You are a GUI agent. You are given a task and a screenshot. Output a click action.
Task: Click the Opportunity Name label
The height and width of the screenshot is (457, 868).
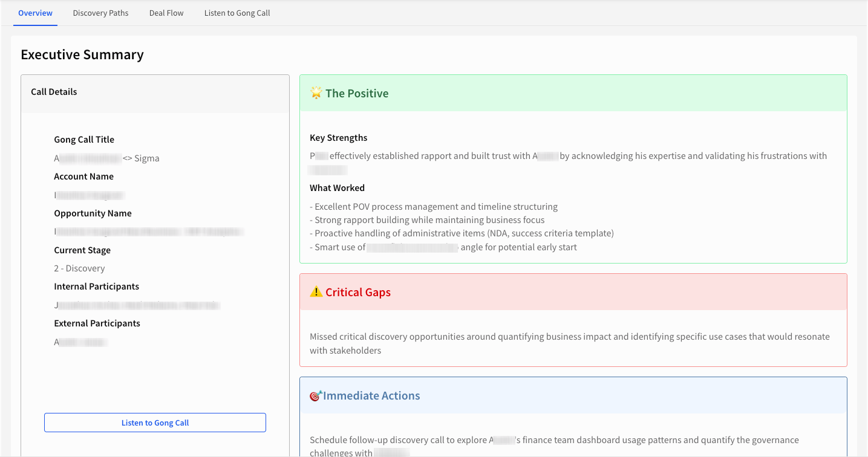tap(93, 213)
